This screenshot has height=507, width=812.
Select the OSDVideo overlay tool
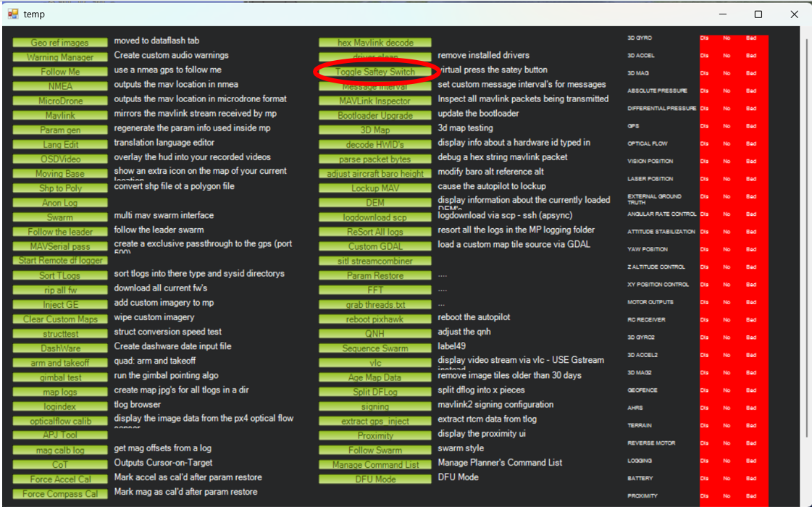click(60, 159)
